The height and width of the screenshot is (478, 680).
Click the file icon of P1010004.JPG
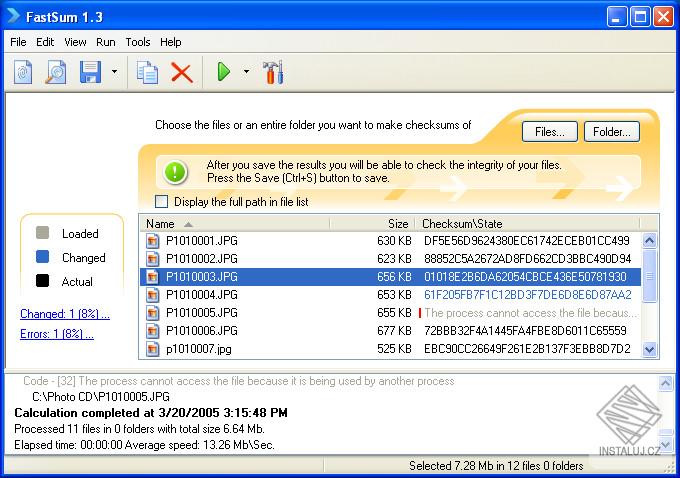152,295
